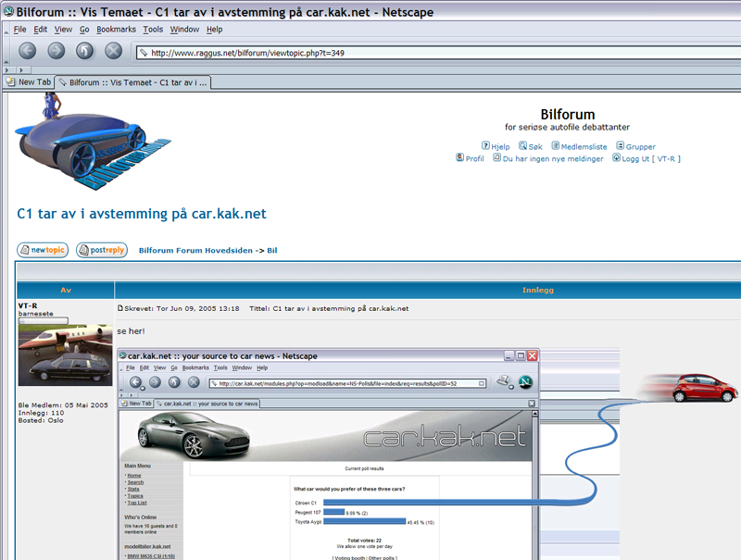
Task: Open the Help menu
Action: (214, 30)
